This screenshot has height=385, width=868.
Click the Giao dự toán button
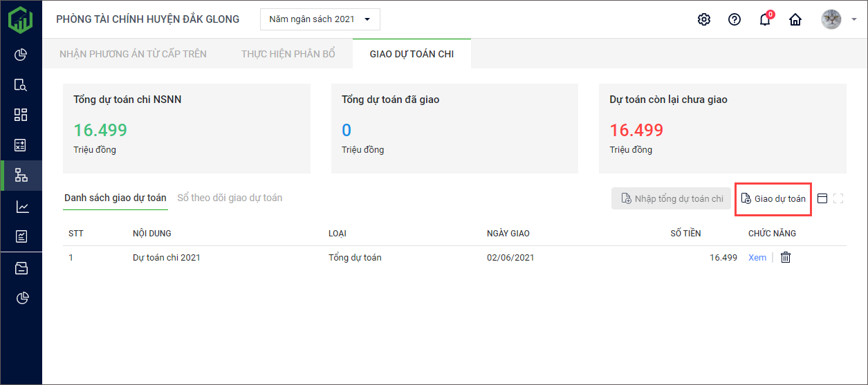tap(773, 199)
